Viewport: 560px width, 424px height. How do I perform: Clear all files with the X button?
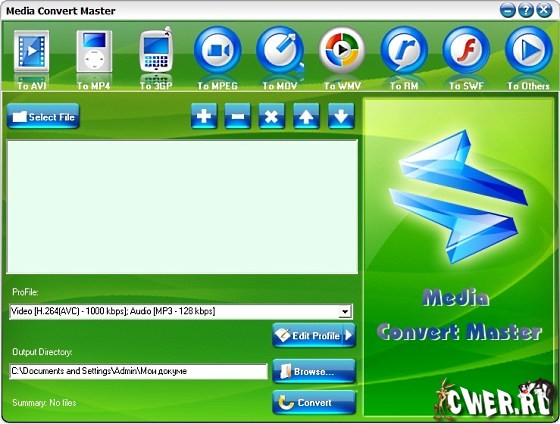271,116
